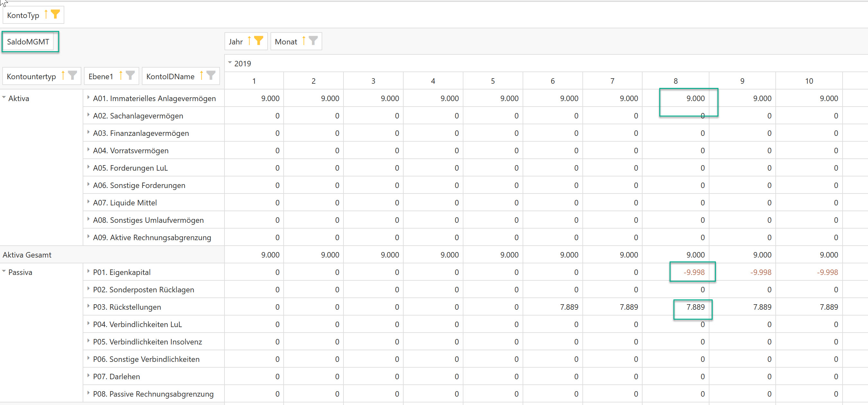The width and height of the screenshot is (868, 405).
Task: Collapse the 2019 year column group
Action: pos(230,63)
